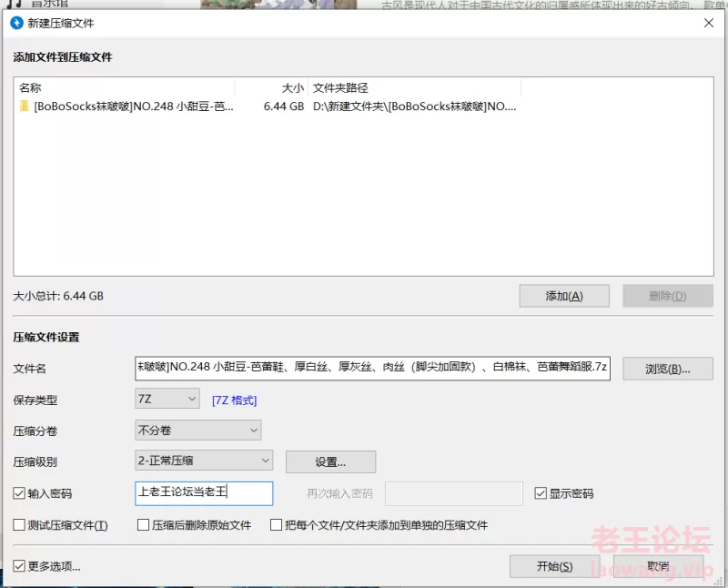Disable the 显示密码 show-password checkbox

[x=541, y=493]
